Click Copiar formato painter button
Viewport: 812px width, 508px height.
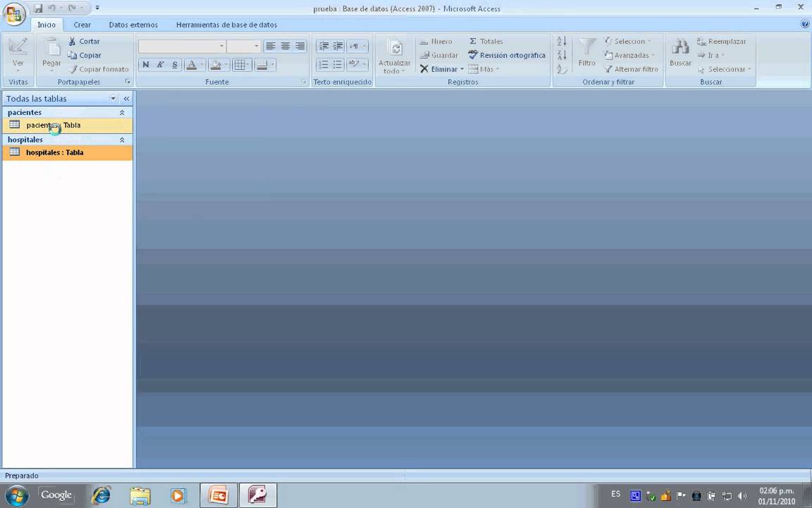point(99,69)
